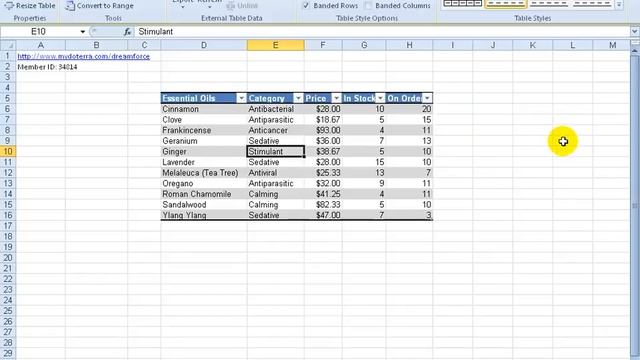Select column M header
This screenshot has width=640, height=360.
[612, 45]
